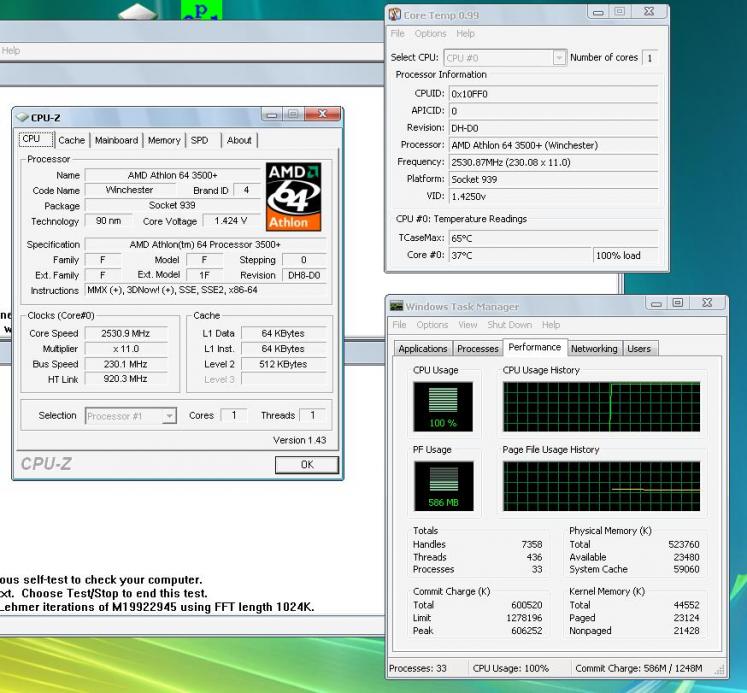Viewport: 747px width, 693px height.
Task: Maximize the Windows Task Manager window
Action: point(678,303)
